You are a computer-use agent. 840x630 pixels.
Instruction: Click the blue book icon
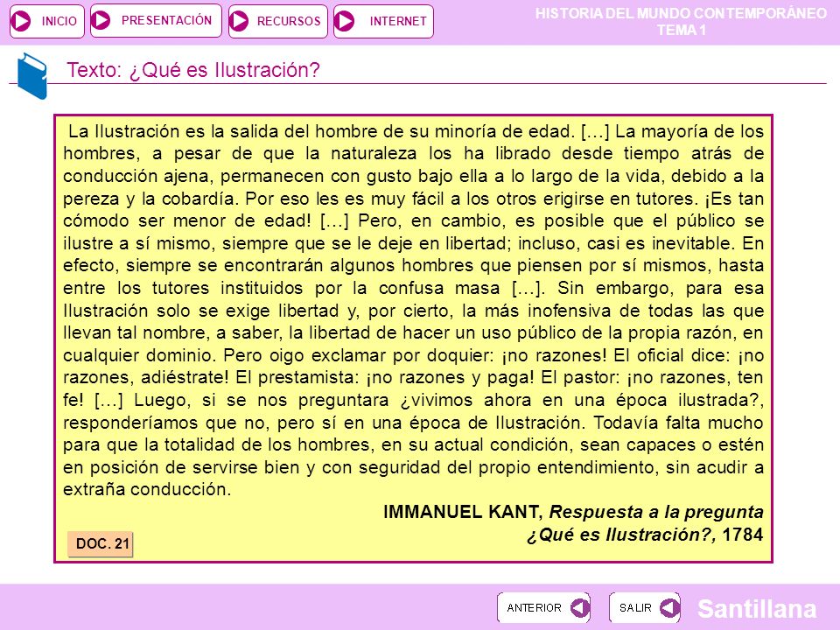(32, 76)
